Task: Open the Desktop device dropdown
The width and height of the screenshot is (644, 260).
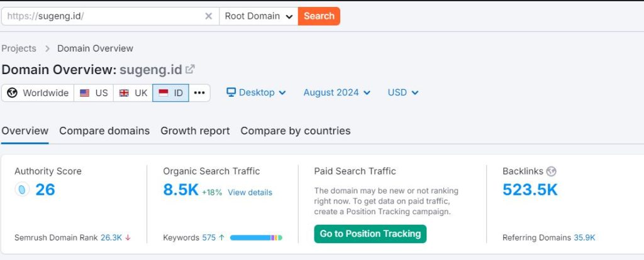Action: [256, 93]
